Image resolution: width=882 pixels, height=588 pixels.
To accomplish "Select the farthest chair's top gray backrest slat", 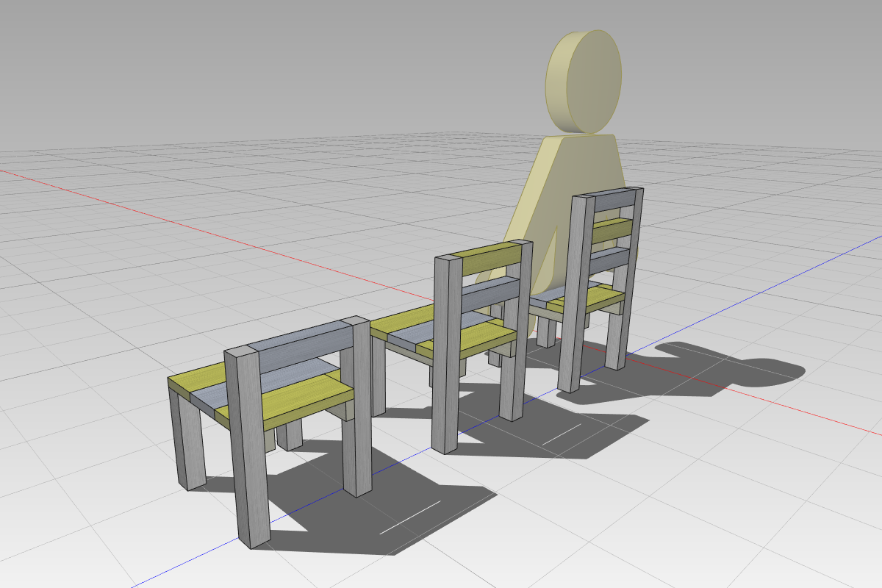I will (x=613, y=201).
